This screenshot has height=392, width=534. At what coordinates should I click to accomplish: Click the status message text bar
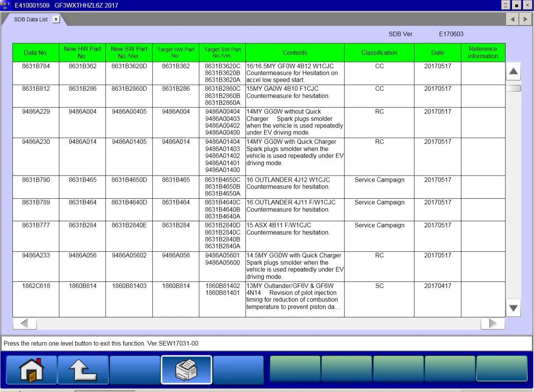267,344
